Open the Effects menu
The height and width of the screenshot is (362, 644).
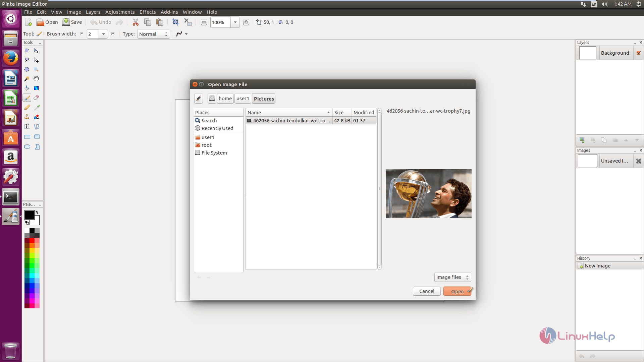(x=148, y=12)
